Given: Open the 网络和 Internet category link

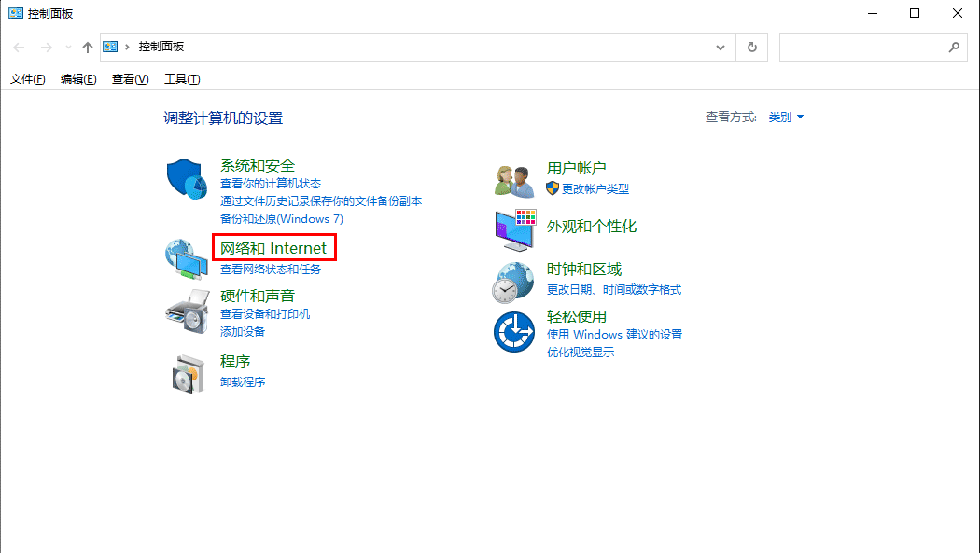Looking at the screenshot, I should (273, 248).
